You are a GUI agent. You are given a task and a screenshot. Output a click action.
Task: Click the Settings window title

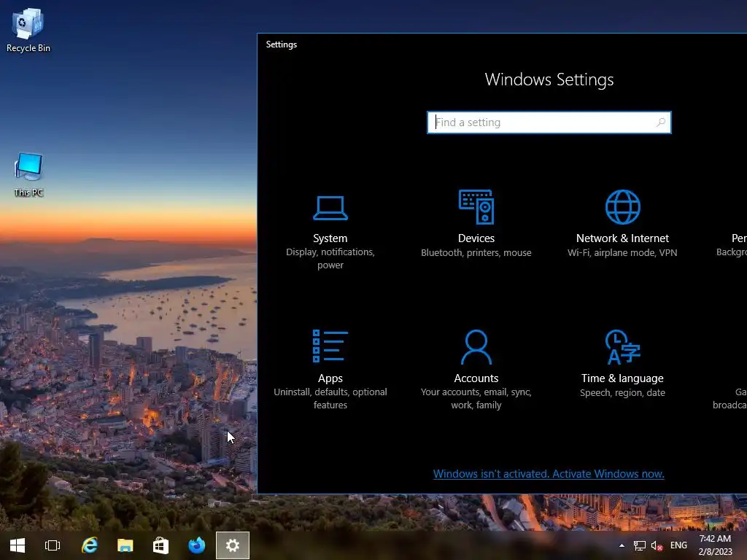click(x=281, y=44)
